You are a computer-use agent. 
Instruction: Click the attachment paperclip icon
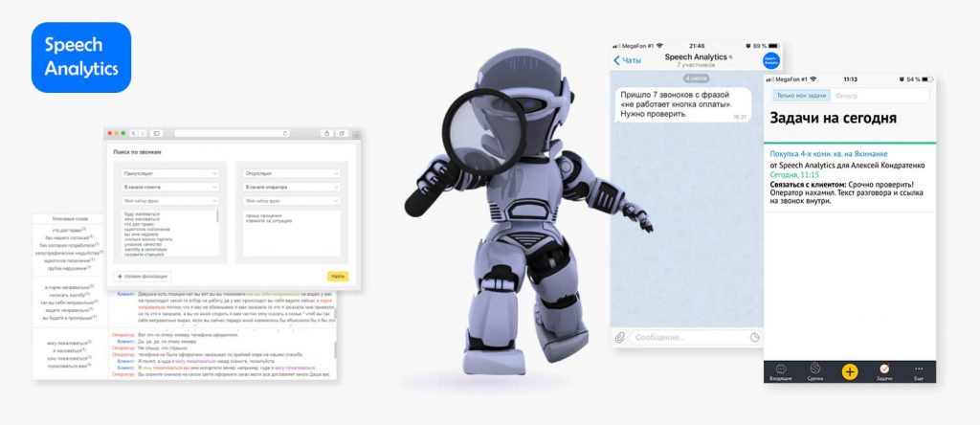click(619, 338)
